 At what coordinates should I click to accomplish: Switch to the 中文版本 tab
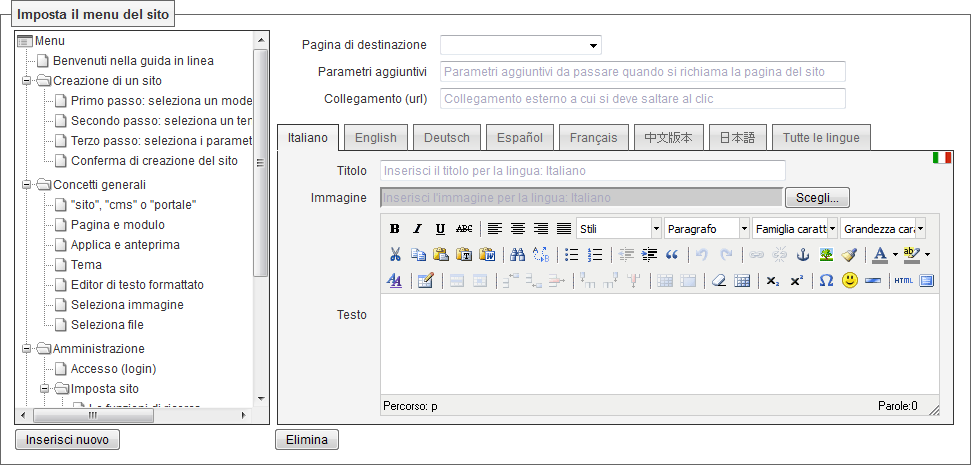tap(668, 137)
